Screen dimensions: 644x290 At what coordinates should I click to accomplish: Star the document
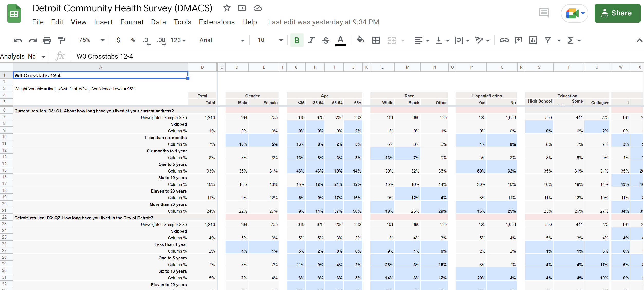click(226, 8)
